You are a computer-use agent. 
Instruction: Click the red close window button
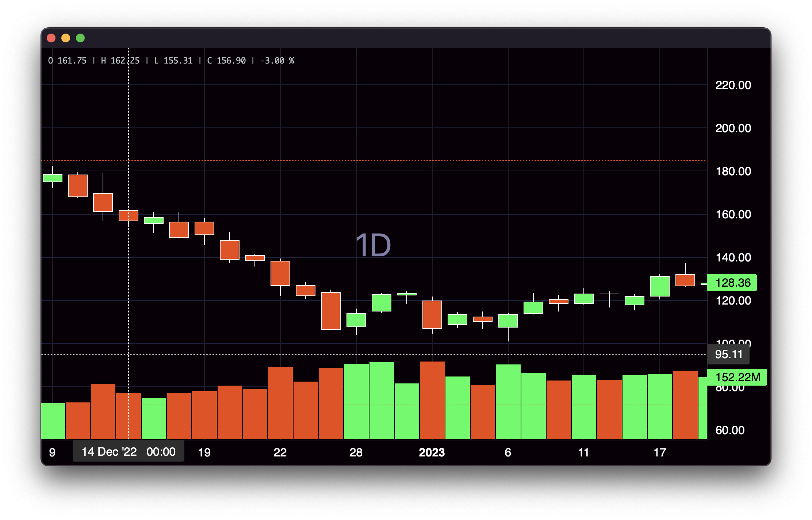point(51,38)
